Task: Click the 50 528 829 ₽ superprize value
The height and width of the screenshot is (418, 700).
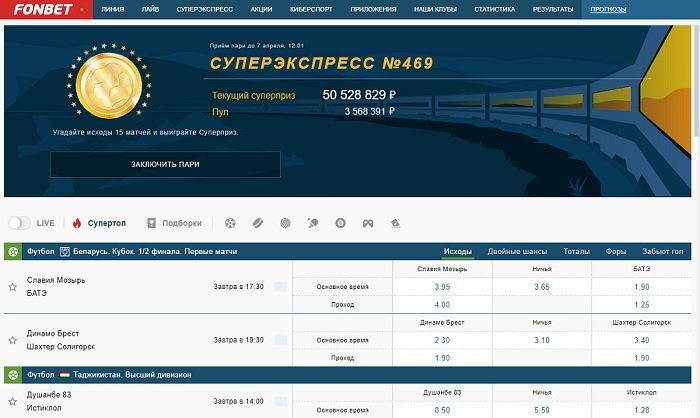Action: click(x=359, y=95)
